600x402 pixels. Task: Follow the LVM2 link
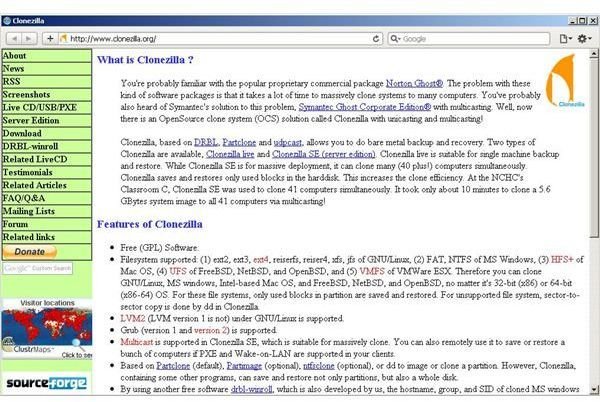[133, 319]
